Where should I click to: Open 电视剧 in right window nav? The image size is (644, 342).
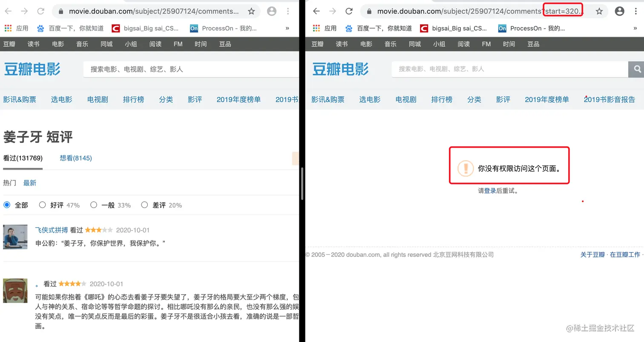click(x=406, y=100)
